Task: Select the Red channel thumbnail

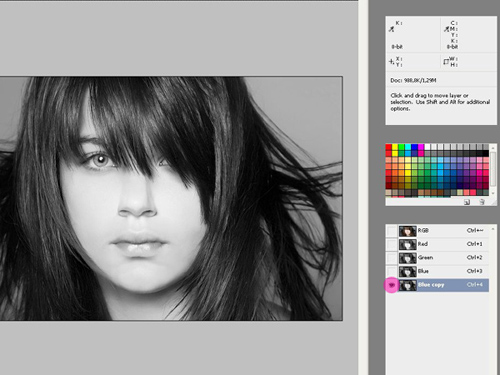Action: [408, 244]
